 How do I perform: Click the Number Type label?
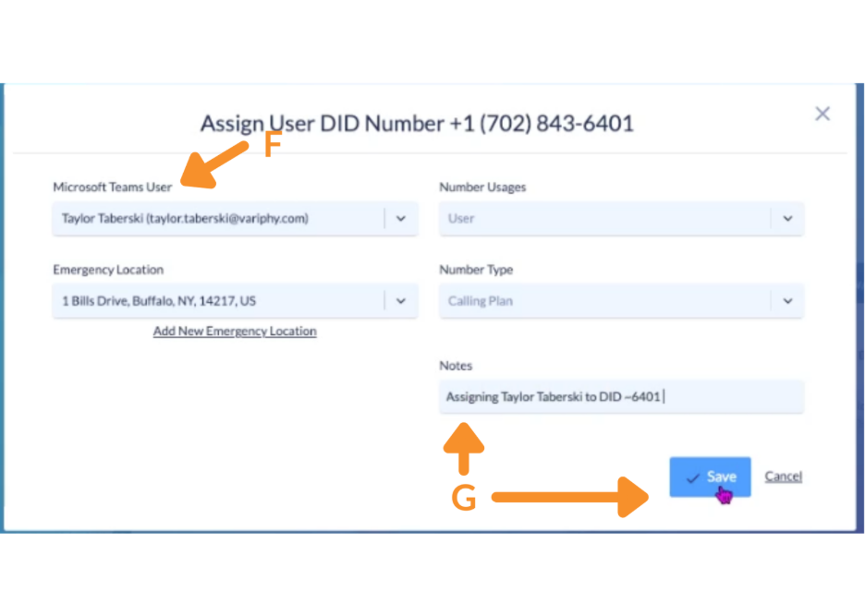pyautogui.click(x=476, y=270)
